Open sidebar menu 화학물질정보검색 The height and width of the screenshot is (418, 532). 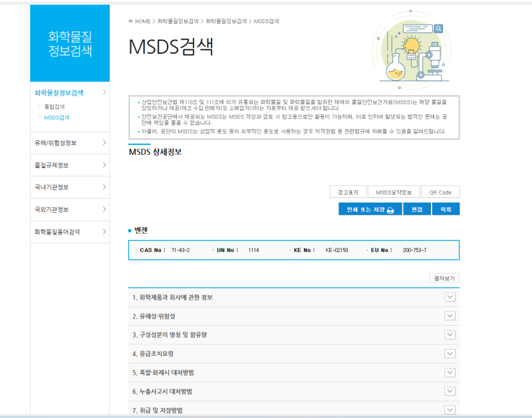coord(70,92)
